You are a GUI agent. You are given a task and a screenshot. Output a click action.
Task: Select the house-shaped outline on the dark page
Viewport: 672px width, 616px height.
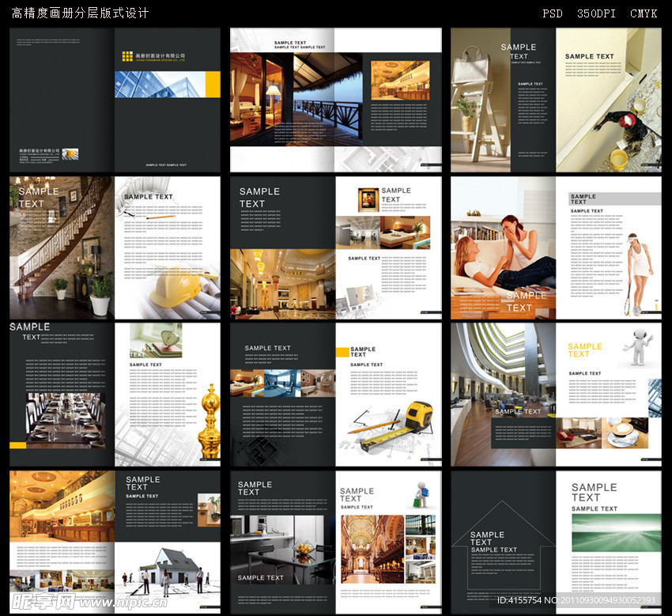click(x=503, y=546)
